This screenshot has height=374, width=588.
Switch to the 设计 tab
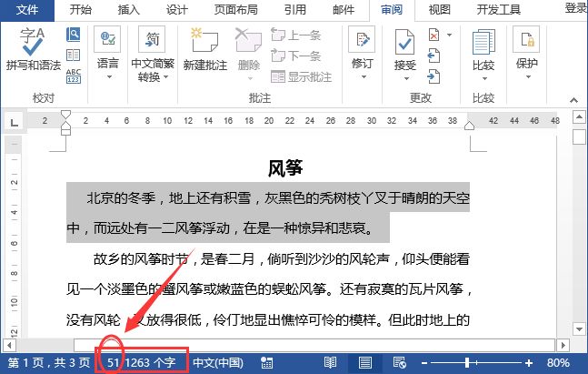point(176,9)
